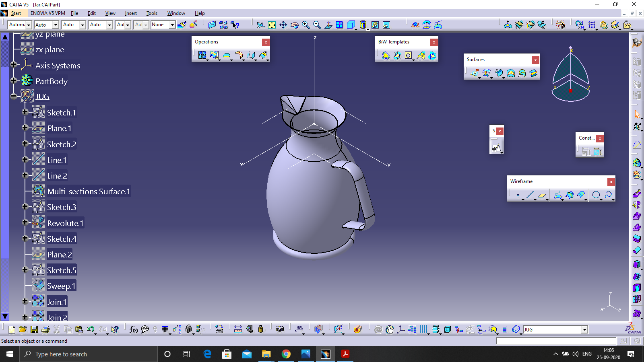The height and width of the screenshot is (362, 644).
Task: Click the Formula f(x) icon
Action: coord(134,329)
